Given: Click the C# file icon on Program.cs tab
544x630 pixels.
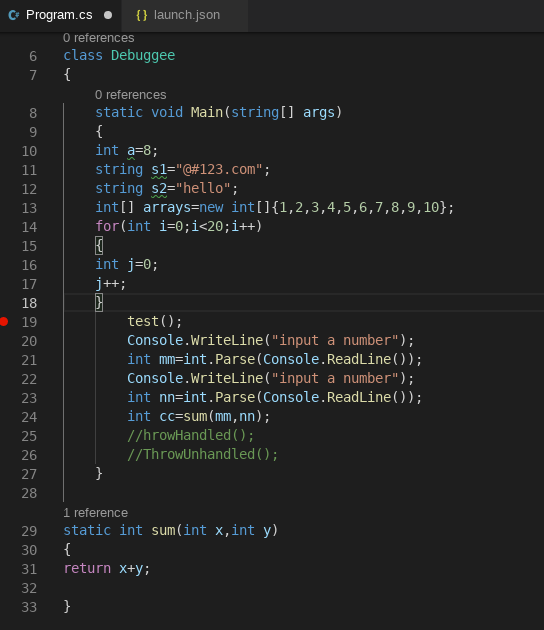Looking at the screenshot, I should coord(14,15).
